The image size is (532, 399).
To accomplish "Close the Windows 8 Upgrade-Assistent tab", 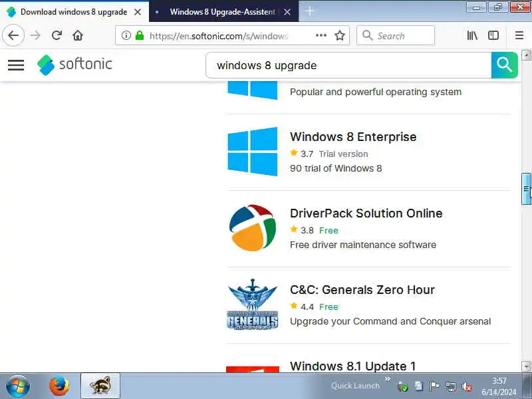I will click(287, 12).
